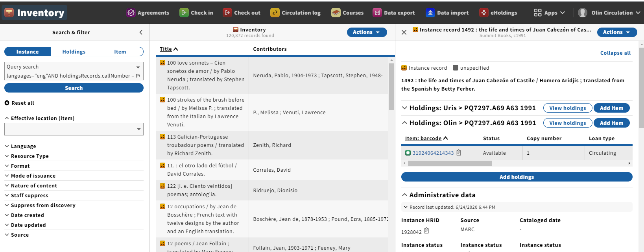Click icon beside 113 Galician-Portuguese row
The height and width of the screenshot is (252, 644).
[x=162, y=137]
